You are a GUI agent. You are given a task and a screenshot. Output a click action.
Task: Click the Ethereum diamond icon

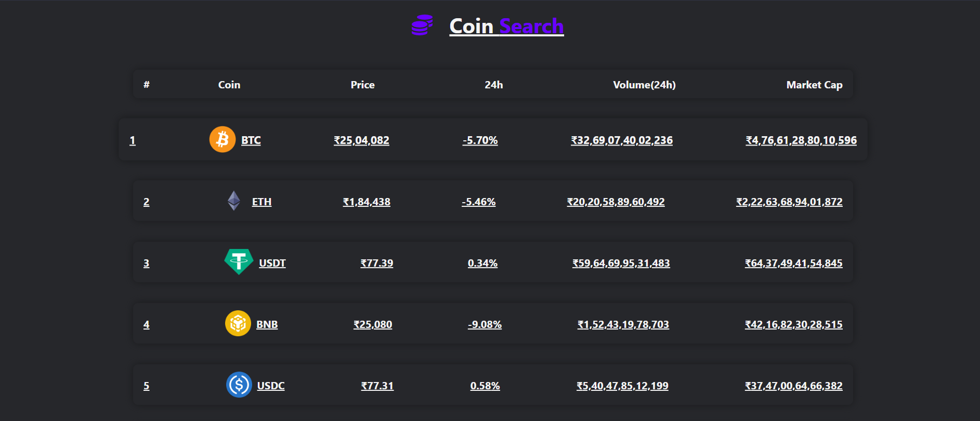pyautogui.click(x=234, y=201)
